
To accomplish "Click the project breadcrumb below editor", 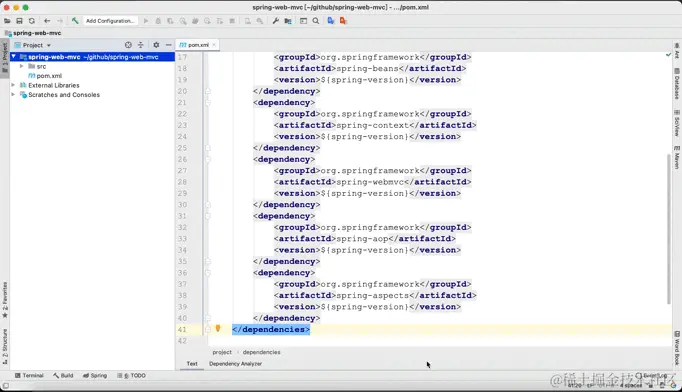I will tap(222, 352).
